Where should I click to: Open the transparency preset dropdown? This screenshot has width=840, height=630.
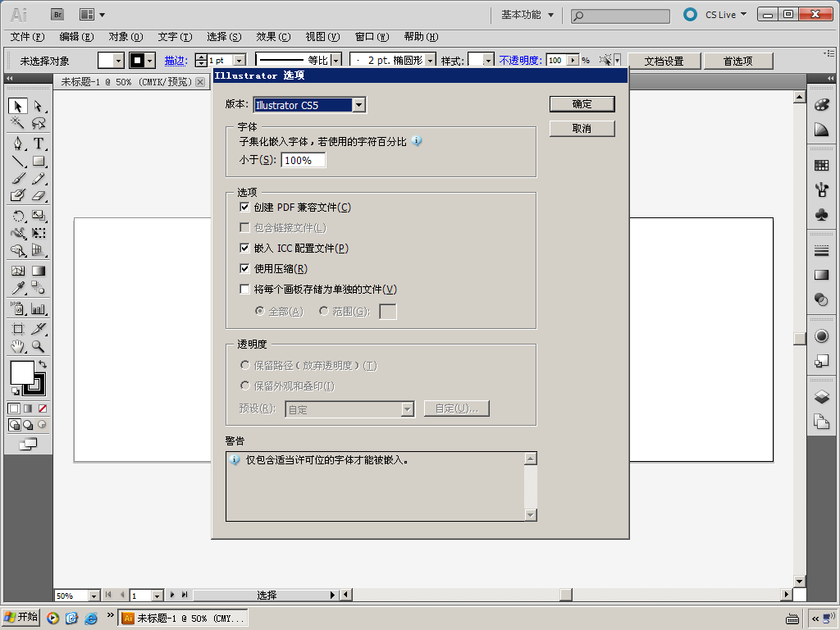click(x=408, y=409)
